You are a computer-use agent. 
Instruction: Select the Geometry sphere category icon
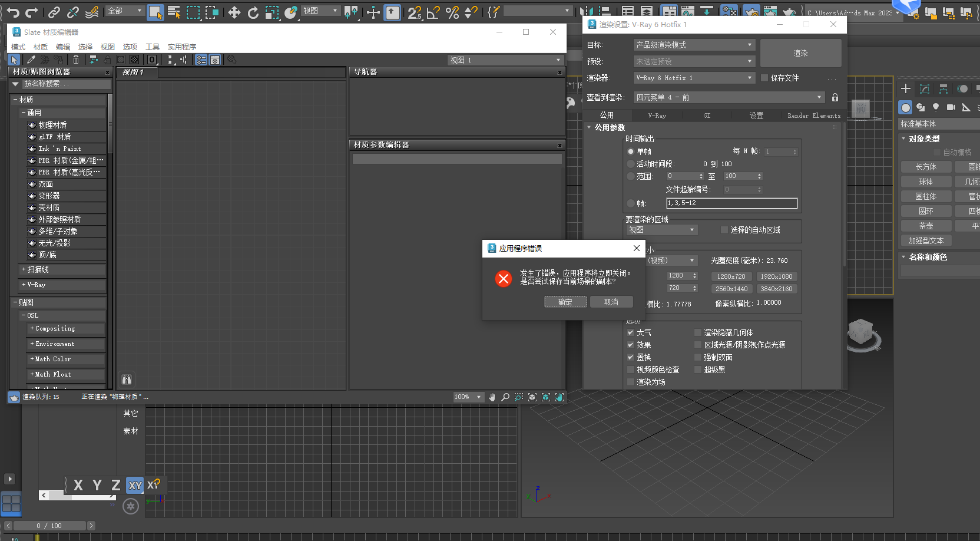[906, 107]
